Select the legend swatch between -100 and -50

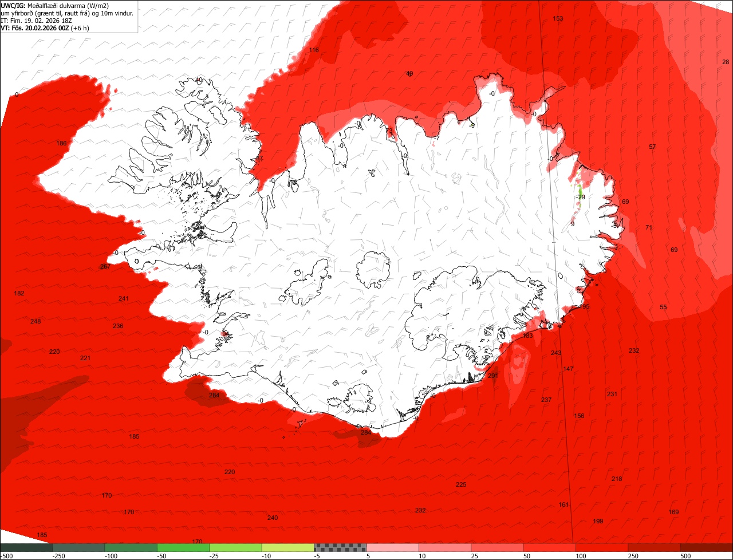131,547
